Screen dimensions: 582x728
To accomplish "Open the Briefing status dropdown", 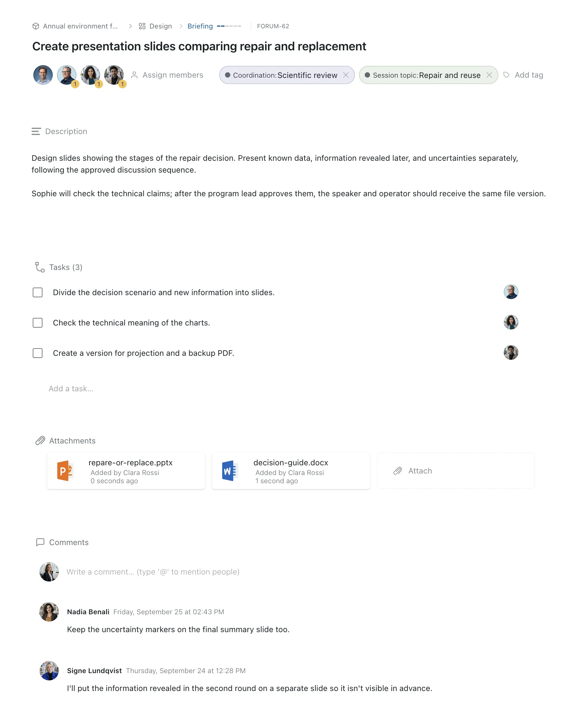I will point(200,26).
